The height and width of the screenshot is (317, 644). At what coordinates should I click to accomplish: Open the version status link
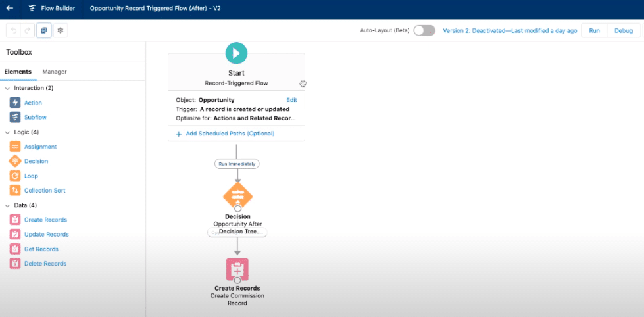click(x=510, y=30)
